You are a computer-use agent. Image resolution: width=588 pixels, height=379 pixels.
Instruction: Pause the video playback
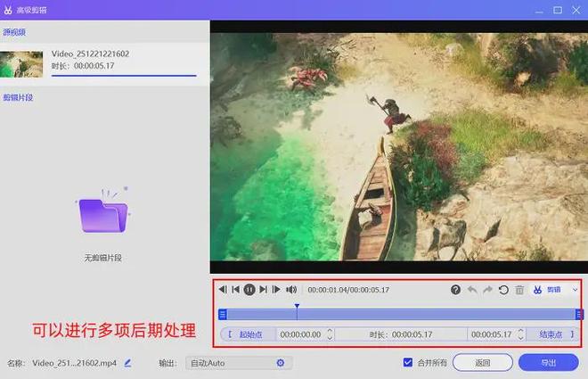[249, 290]
